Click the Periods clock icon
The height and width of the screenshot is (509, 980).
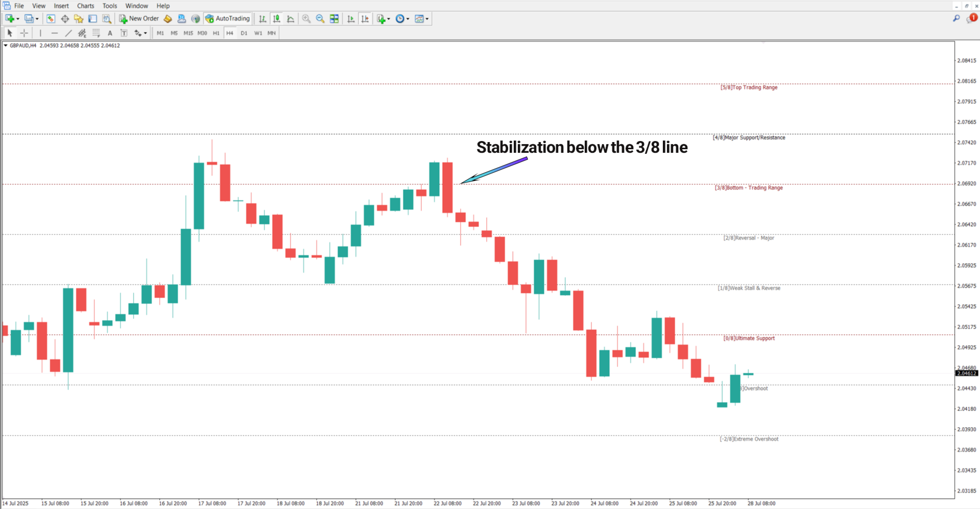400,18
